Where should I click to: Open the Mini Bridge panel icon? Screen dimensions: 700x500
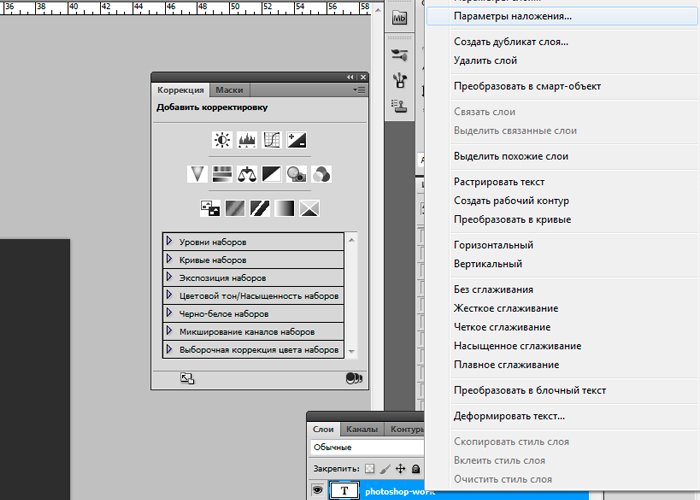[x=400, y=17]
